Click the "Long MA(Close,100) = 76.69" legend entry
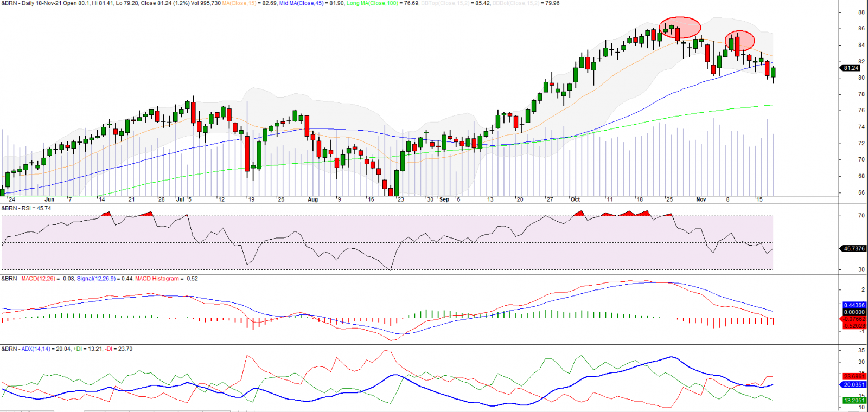The height and width of the screenshot is (412, 868). click(x=382, y=3)
